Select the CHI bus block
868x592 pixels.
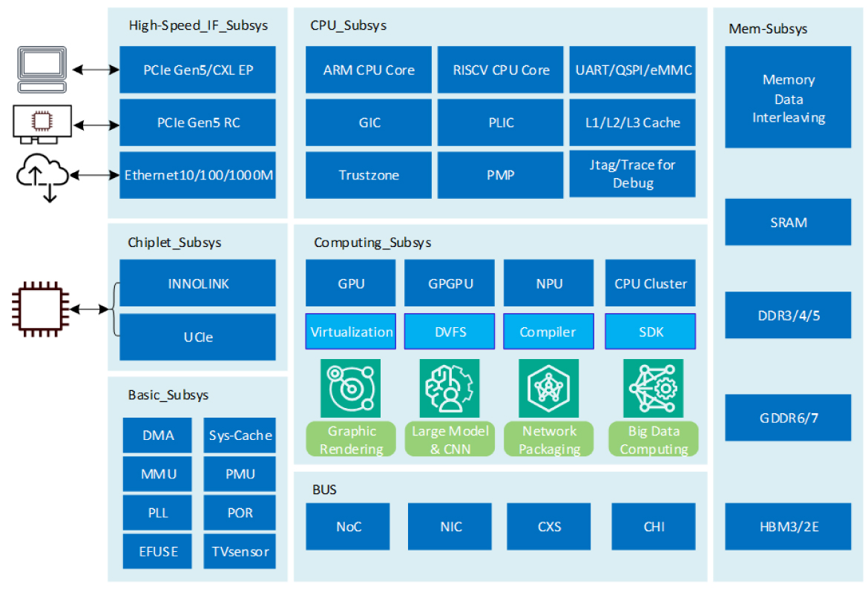(x=653, y=527)
